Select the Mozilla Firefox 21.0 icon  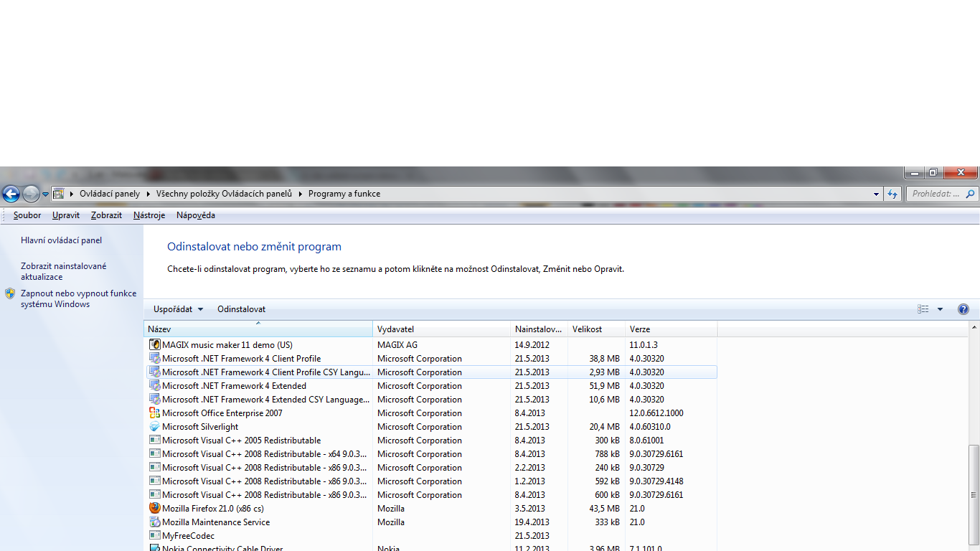coord(154,509)
